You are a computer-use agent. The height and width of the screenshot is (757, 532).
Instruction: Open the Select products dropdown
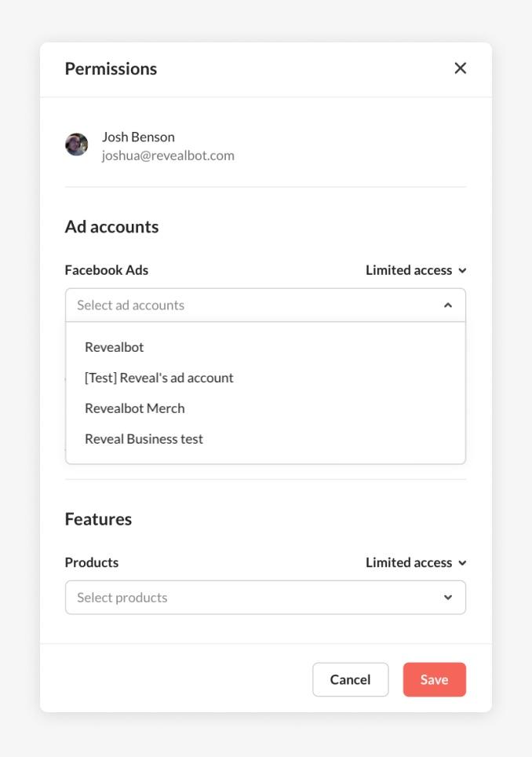coord(251,598)
